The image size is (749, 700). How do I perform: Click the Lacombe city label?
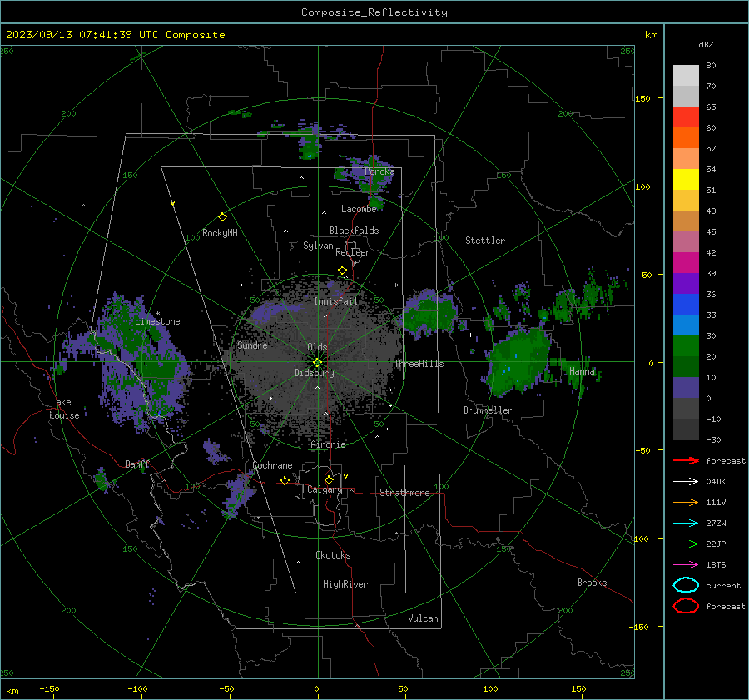point(359,209)
